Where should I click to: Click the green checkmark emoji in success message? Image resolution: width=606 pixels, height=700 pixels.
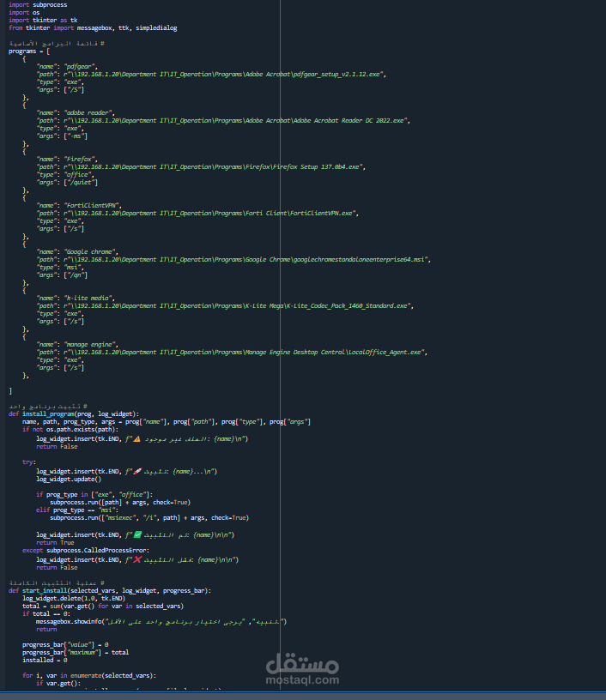point(137,534)
